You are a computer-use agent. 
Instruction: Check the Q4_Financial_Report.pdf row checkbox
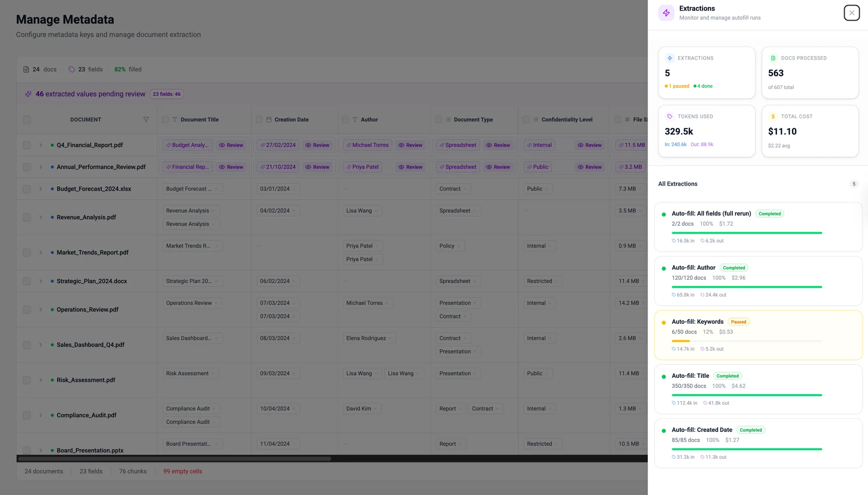click(x=27, y=145)
